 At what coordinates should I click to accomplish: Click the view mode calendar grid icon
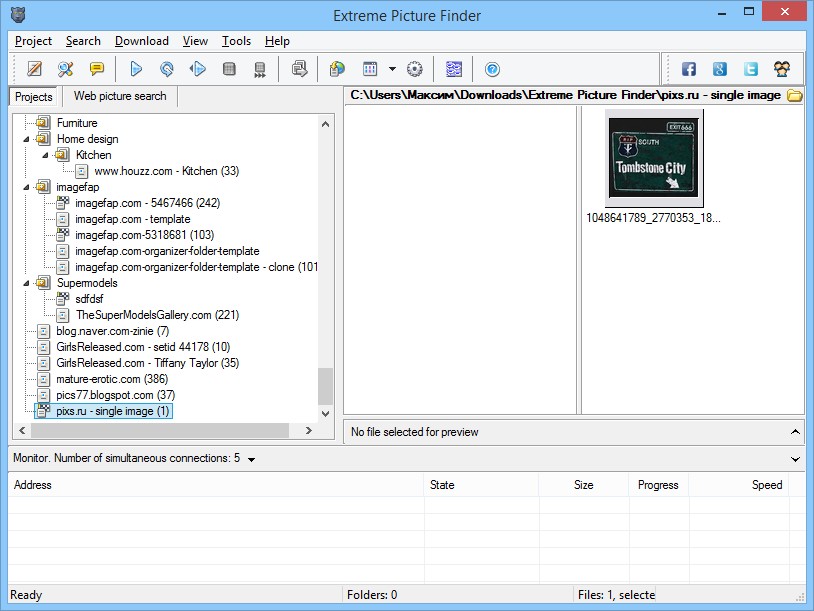click(370, 69)
